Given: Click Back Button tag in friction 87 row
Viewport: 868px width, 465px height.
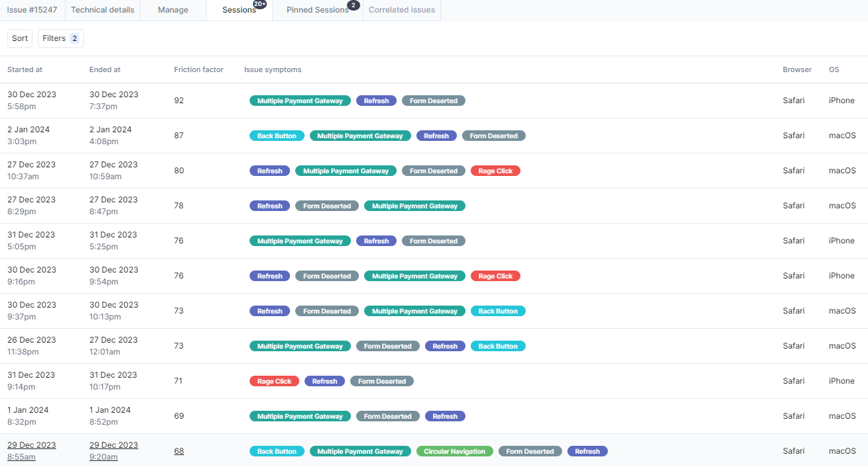Looking at the screenshot, I should 277,136.
